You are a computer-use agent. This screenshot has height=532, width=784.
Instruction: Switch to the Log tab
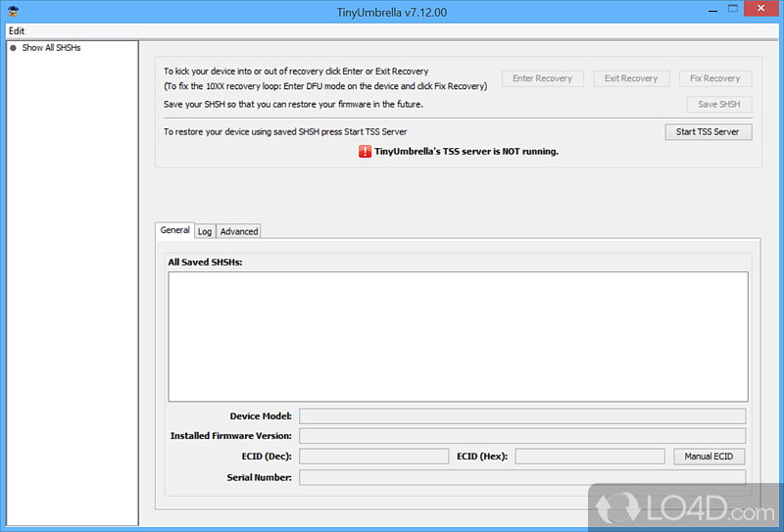[x=205, y=231]
